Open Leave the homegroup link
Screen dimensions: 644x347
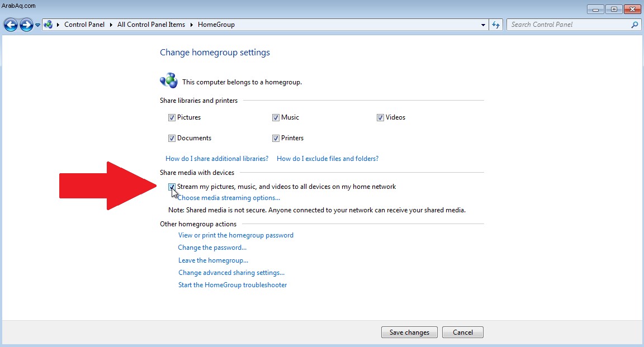click(213, 260)
